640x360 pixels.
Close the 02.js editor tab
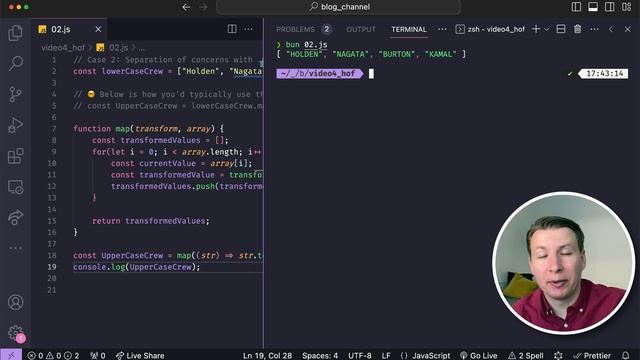[x=98, y=29]
